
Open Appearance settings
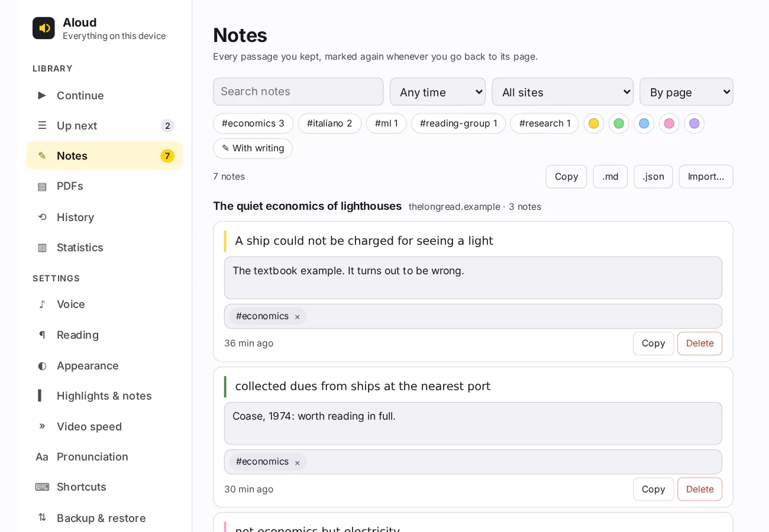point(105,366)
